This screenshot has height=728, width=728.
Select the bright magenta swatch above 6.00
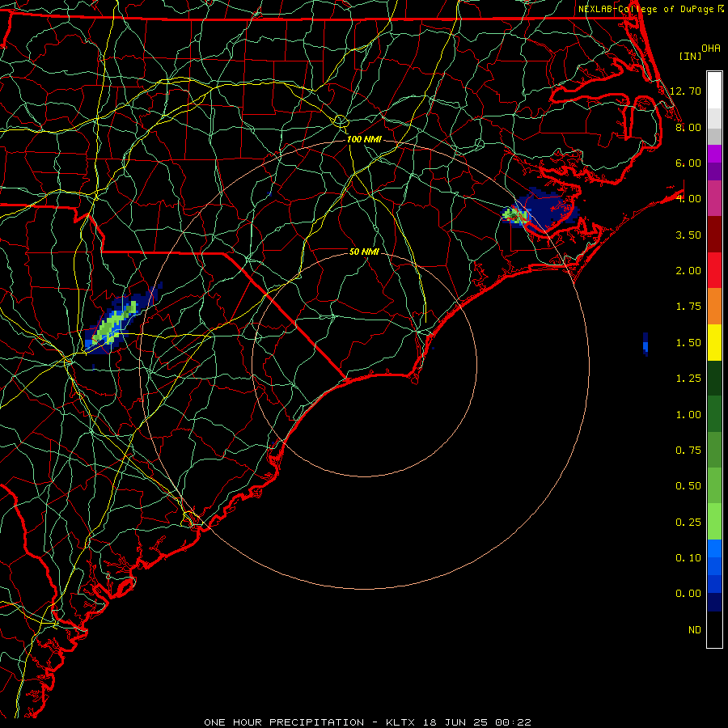pos(714,154)
